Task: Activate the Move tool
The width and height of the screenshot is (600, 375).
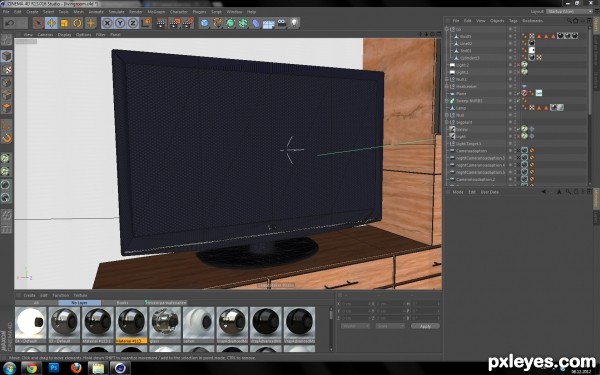Action: click(x=51, y=23)
